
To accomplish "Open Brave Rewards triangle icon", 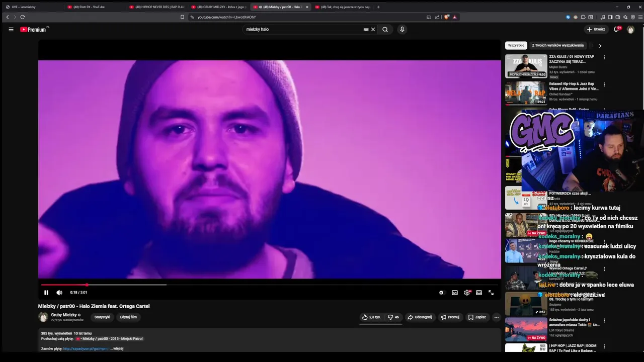I will [454, 17].
